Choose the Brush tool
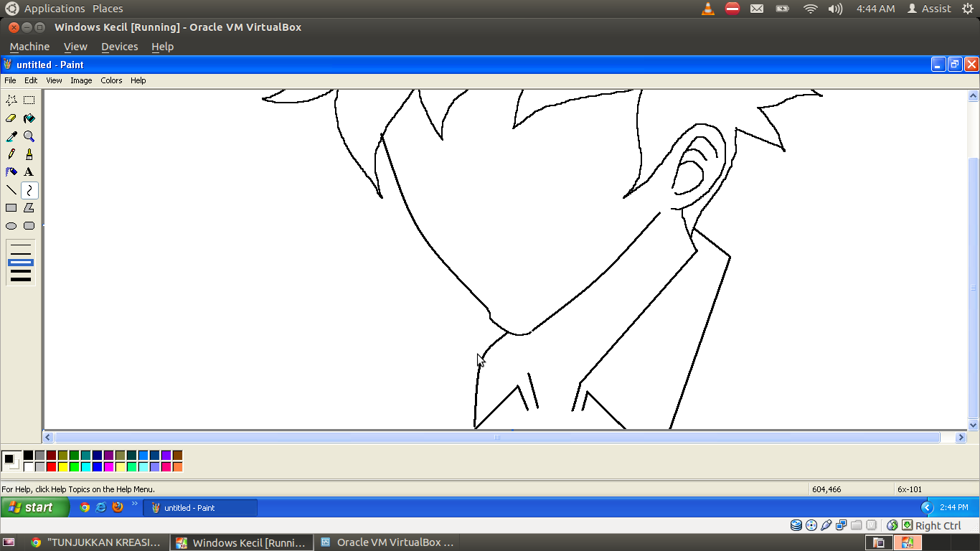 point(29,154)
